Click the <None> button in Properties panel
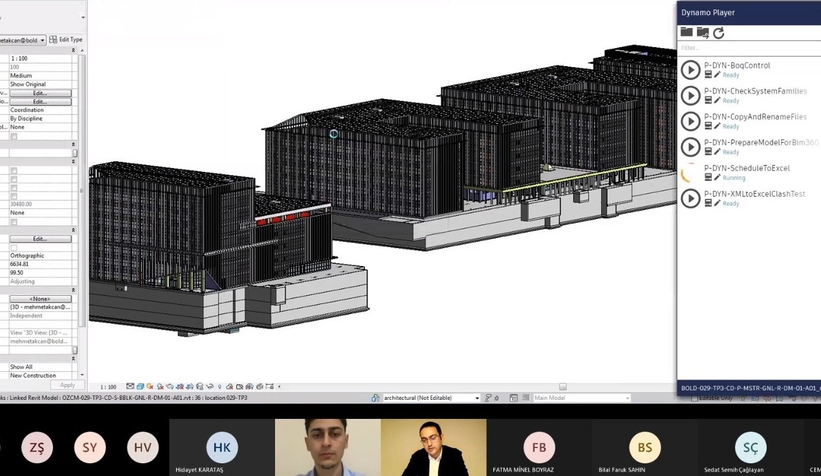Image resolution: width=821 pixels, height=476 pixels. (39, 298)
